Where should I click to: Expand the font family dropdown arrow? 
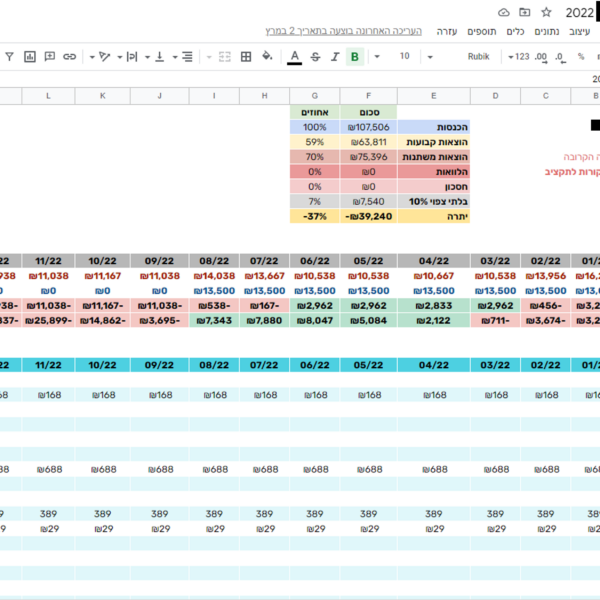coord(430,57)
